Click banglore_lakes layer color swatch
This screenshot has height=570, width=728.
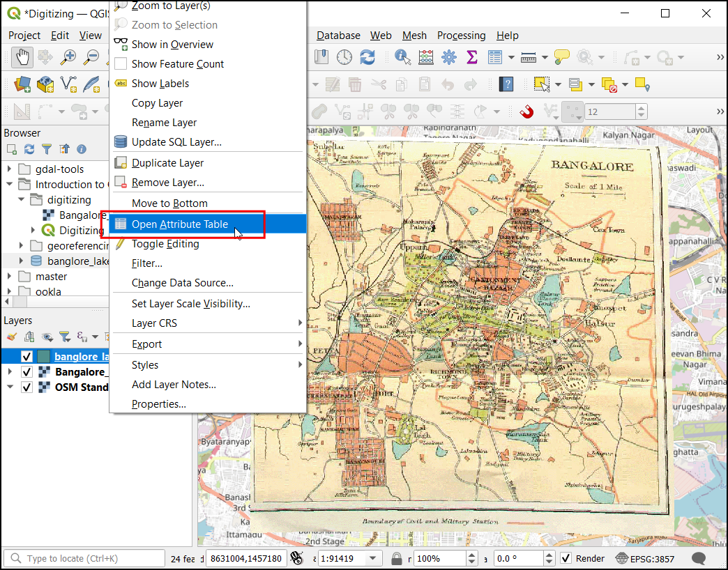coord(44,356)
